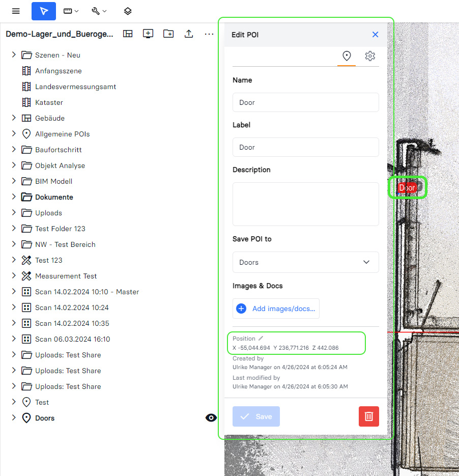Click the add folder icon
Screen dimensions: 459x476
(168, 34)
